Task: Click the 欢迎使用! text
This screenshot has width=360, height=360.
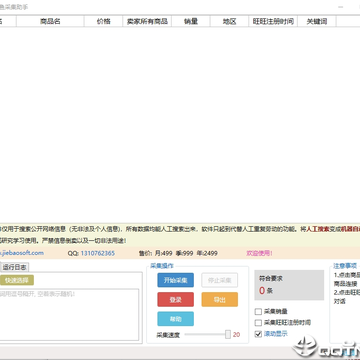Action: pyautogui.click(x=259, y=253)
